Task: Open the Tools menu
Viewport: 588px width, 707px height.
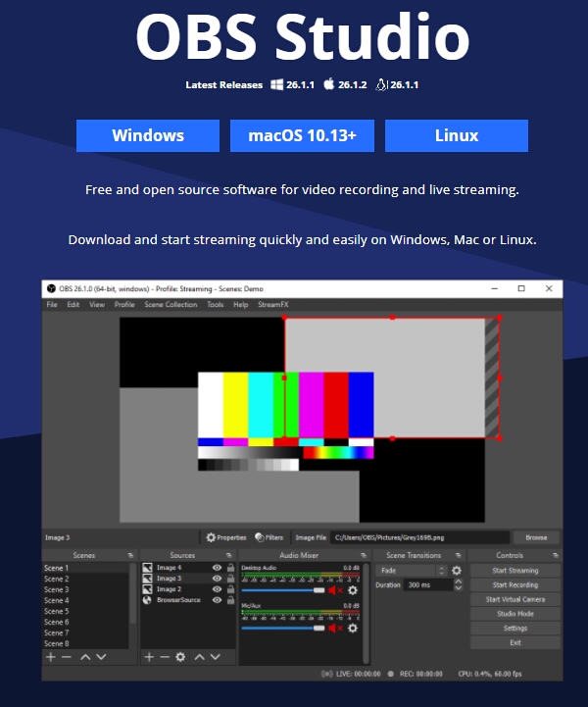Action: pyautogui.click(x=216, y=304)
